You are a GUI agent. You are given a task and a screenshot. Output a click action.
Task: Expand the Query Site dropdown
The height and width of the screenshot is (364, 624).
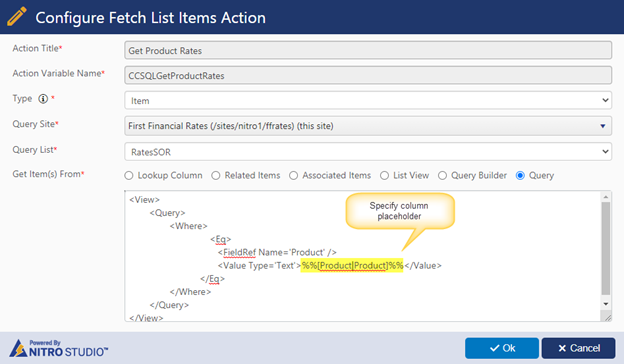coord(368,126)
